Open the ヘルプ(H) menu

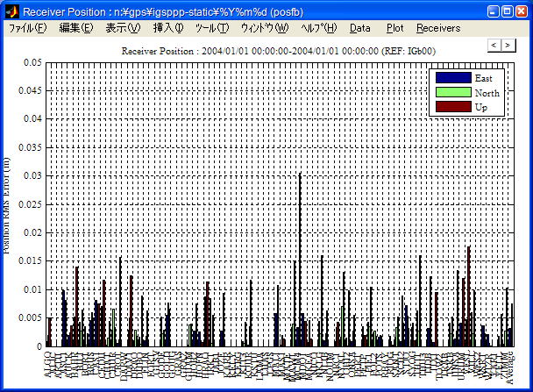pos(318,28)
